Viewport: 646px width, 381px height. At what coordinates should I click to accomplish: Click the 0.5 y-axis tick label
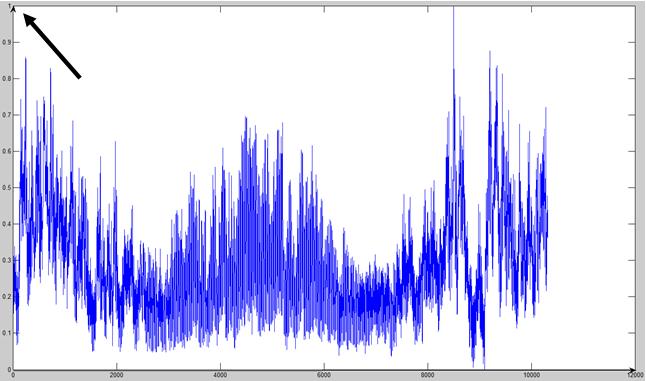tap(6, 187)
